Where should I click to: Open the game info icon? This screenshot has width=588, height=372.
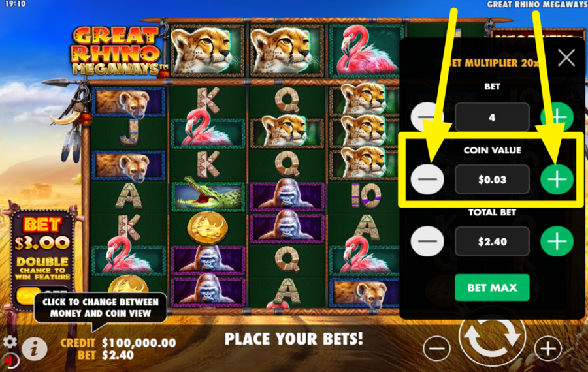coord(35,349)
